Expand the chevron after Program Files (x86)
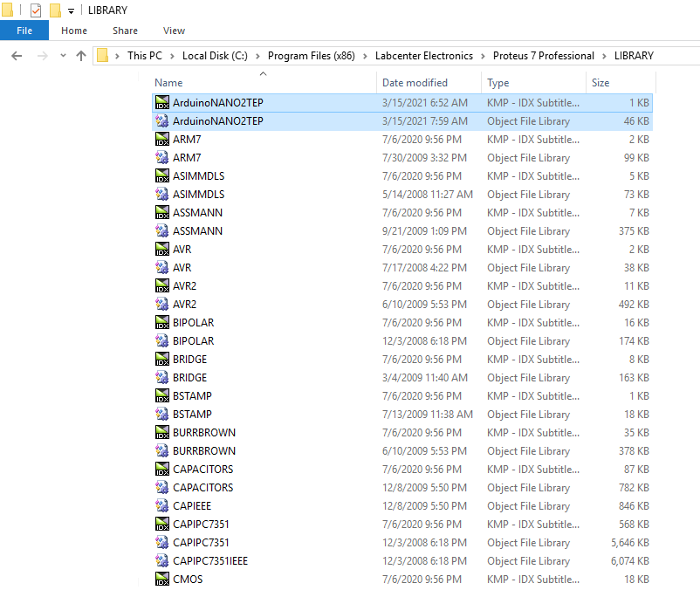 pos(365,56)
